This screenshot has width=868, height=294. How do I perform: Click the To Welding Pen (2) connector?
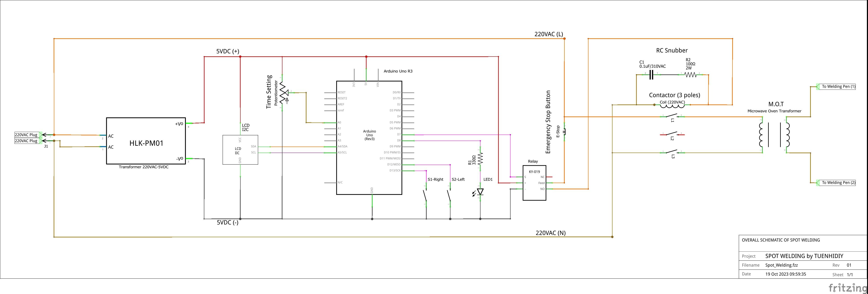[836, 183]
